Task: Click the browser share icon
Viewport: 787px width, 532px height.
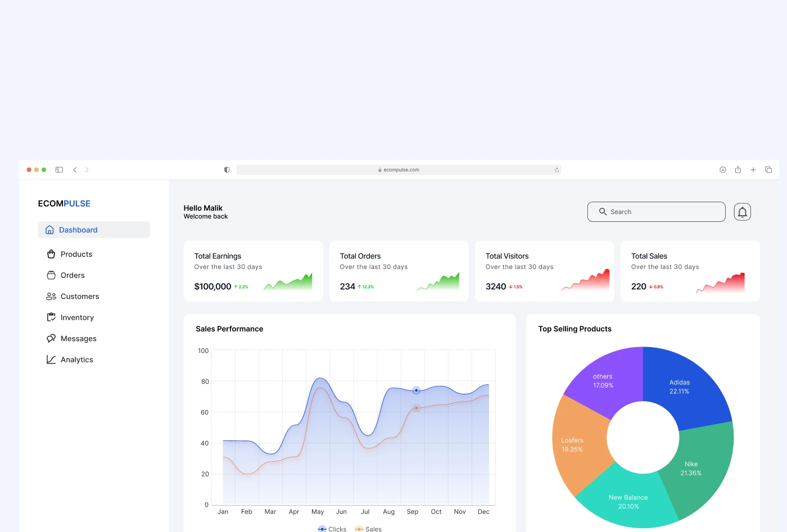Action: pos(738,170)
